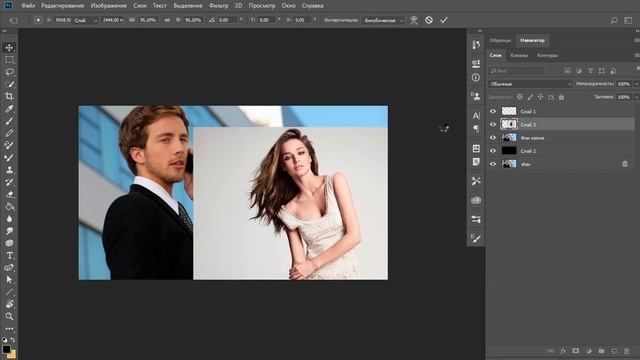Screen dimensions: 640x360
Task: Commit the transform with the checkmark
Action: [444, 20]
